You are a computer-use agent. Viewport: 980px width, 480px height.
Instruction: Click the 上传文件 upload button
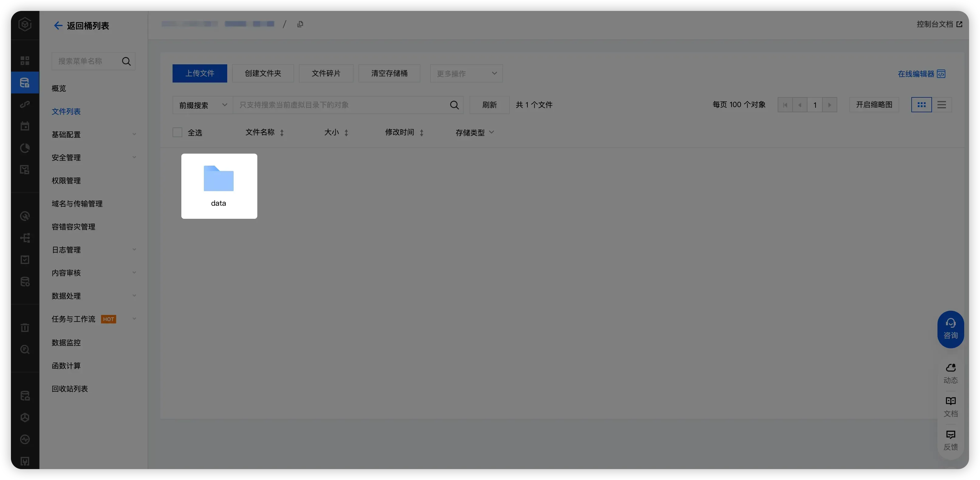coord(200,73)
